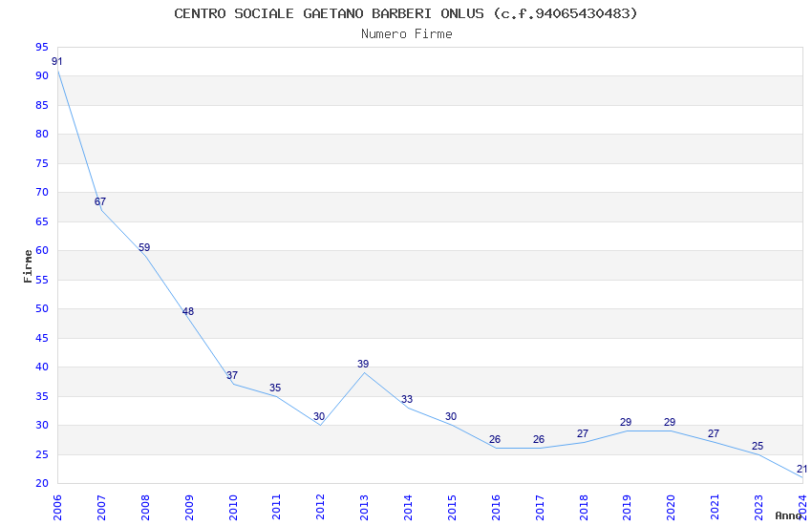
Task: Select the data label 35 for 2011
Action: pyautogui.click(x=275, y=388)
